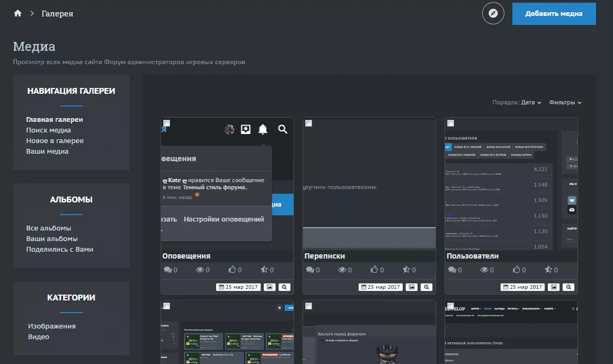Image resolution: width=613 pixels, height=364 pixels.
Task: Select checkbox on Пользователи thumbnail
Action: (x=450, y=123)
